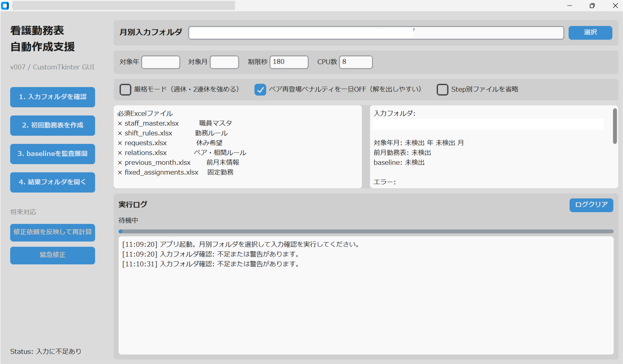The image size is (623, 364).
Task: Click the app icon in title bar
Action: 5,6
